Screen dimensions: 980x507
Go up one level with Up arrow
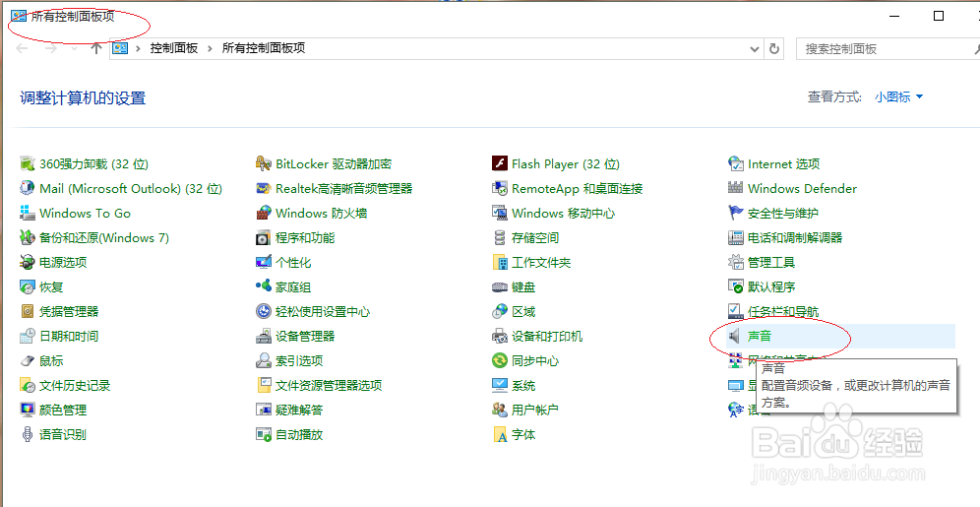click(95, 48)
